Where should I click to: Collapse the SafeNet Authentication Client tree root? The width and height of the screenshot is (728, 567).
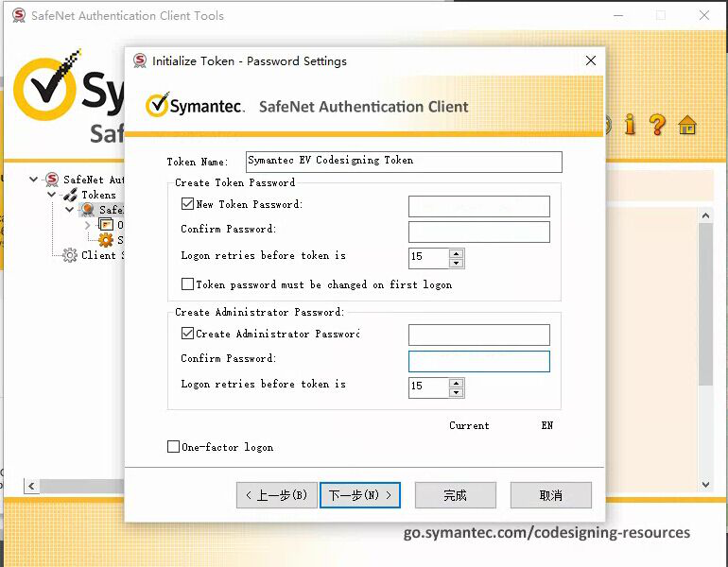point(33,180)
